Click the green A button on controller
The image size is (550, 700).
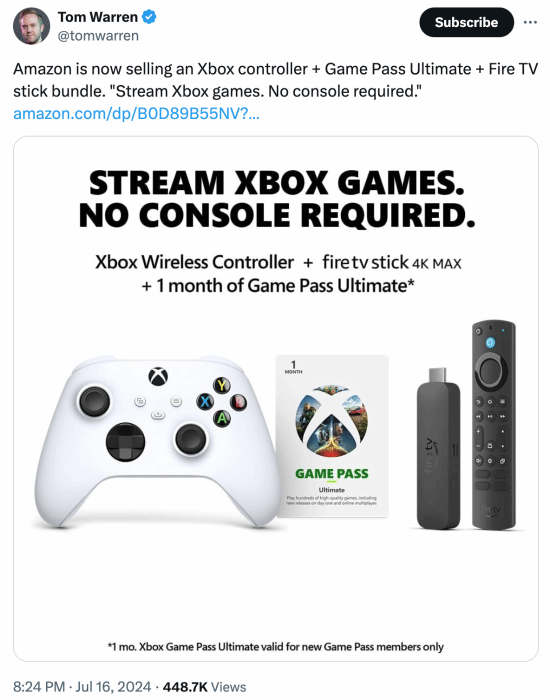[x=222, y=418]
